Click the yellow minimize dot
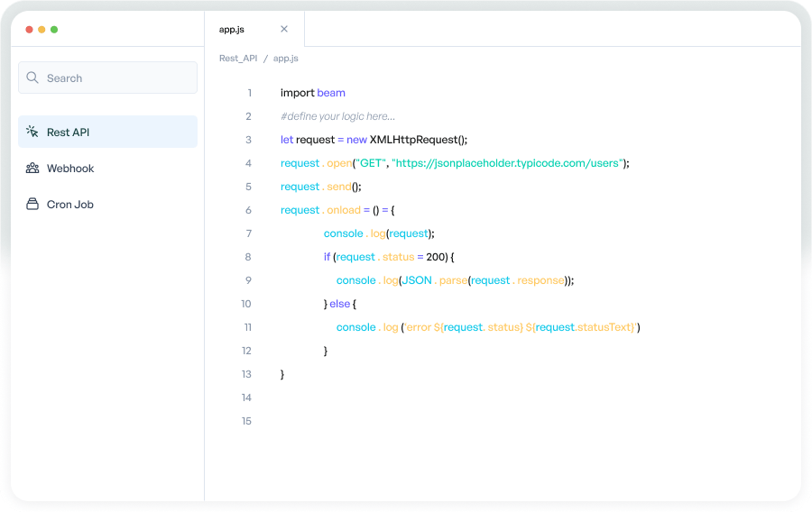Screen dimensions: 812x512 point(42,30)
